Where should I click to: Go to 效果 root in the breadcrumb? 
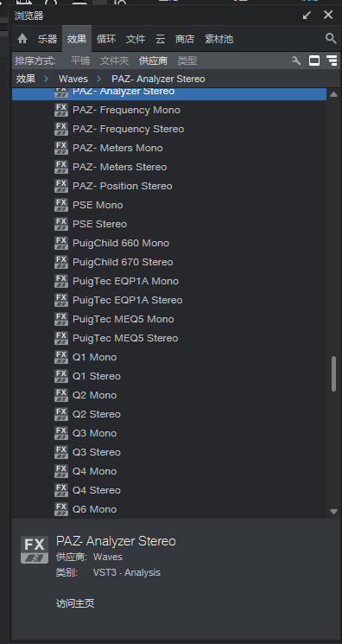coord(26,79)
